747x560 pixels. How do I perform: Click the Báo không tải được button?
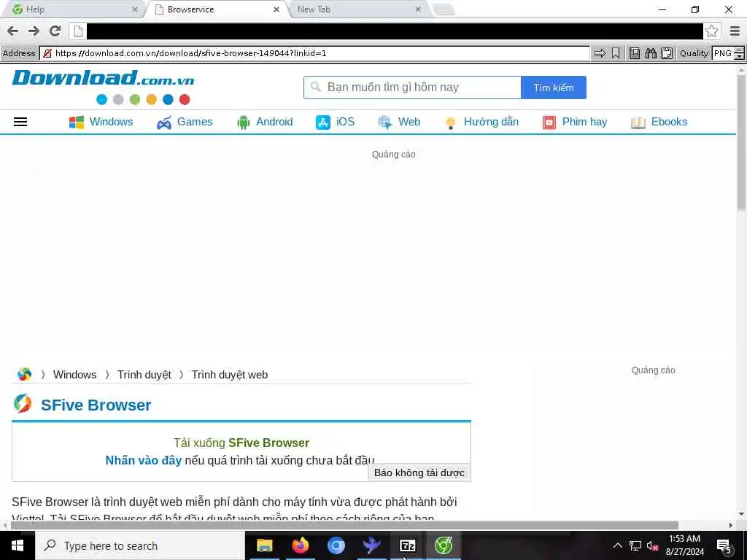419,472
